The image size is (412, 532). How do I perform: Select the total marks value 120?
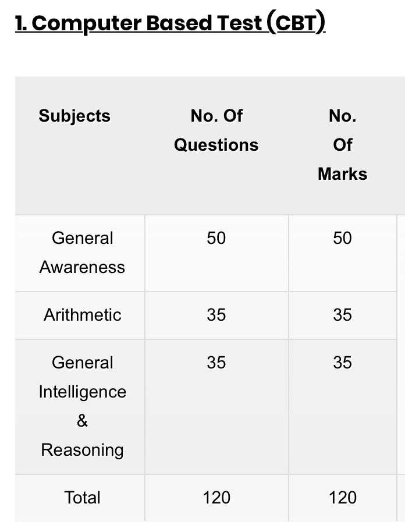[342, 498]
